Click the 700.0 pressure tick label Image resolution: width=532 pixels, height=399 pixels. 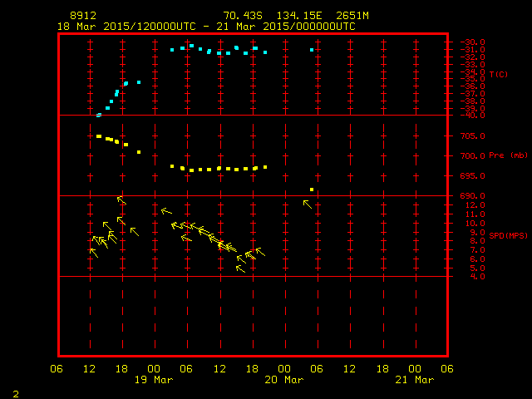point(473,156)
